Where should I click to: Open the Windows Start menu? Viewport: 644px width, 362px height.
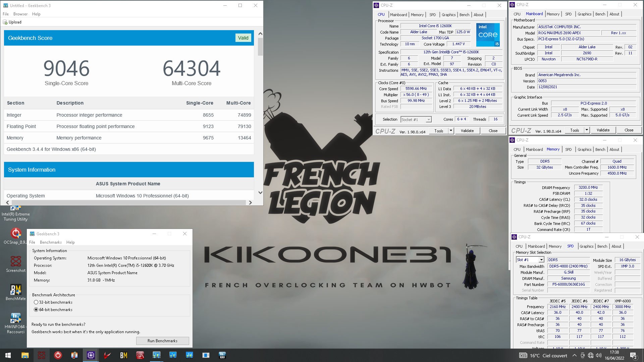coord(8,355)
